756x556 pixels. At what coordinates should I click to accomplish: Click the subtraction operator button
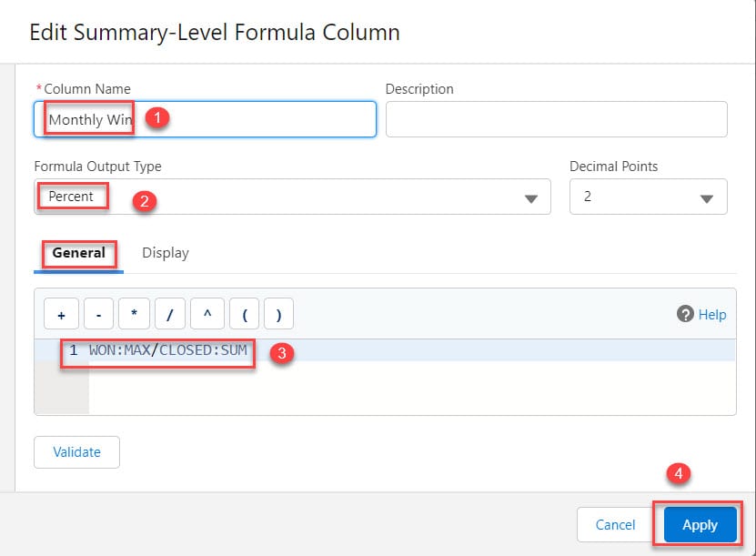pos(97,313)
